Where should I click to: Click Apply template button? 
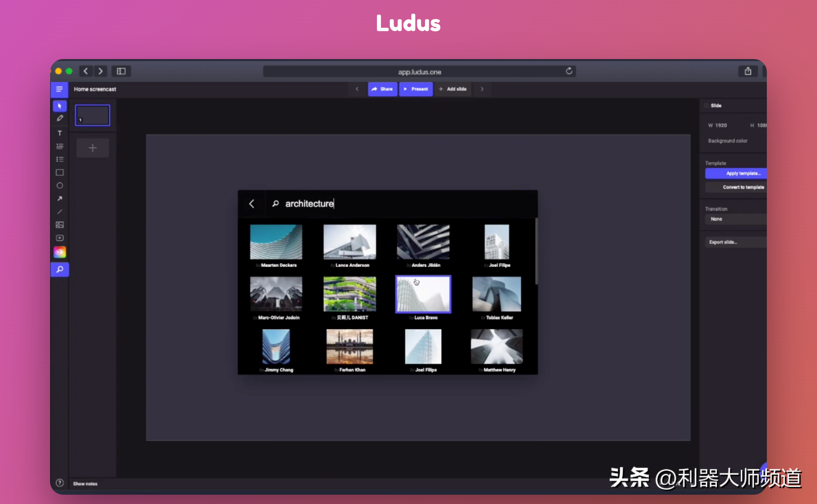(736, 173)
